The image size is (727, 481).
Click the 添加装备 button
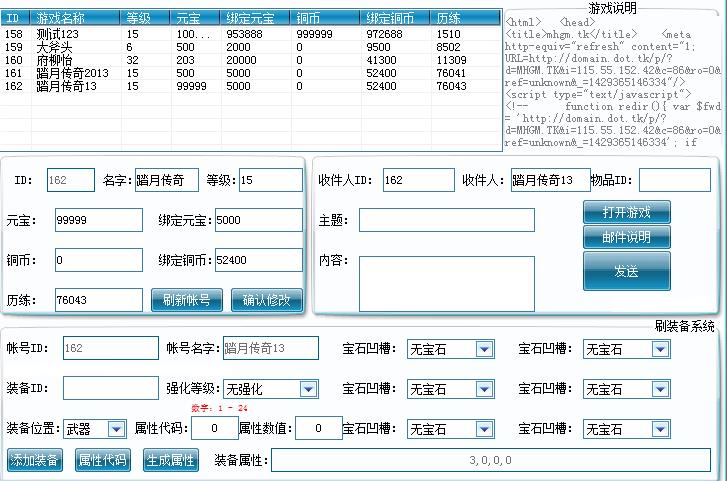[35, 460]
